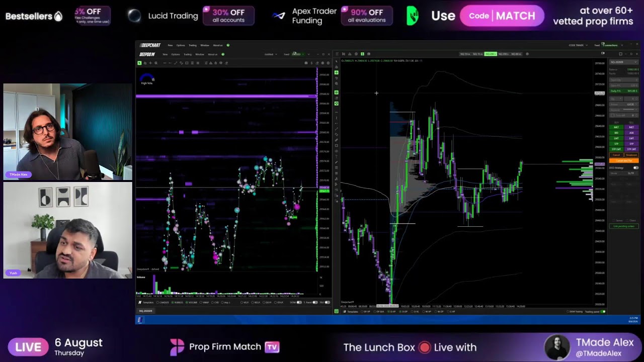Enable the CANDLES option in Deepdom bottom bar

tap(163, 302)
